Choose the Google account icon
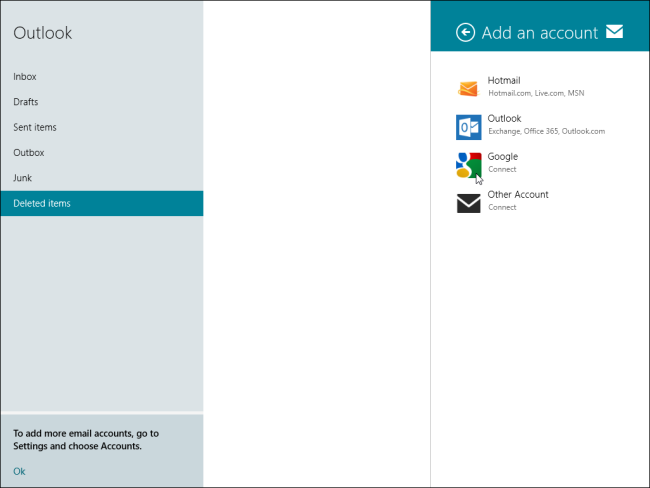The height and width of the screenshot is (488, 650). [x=468, y=165]
